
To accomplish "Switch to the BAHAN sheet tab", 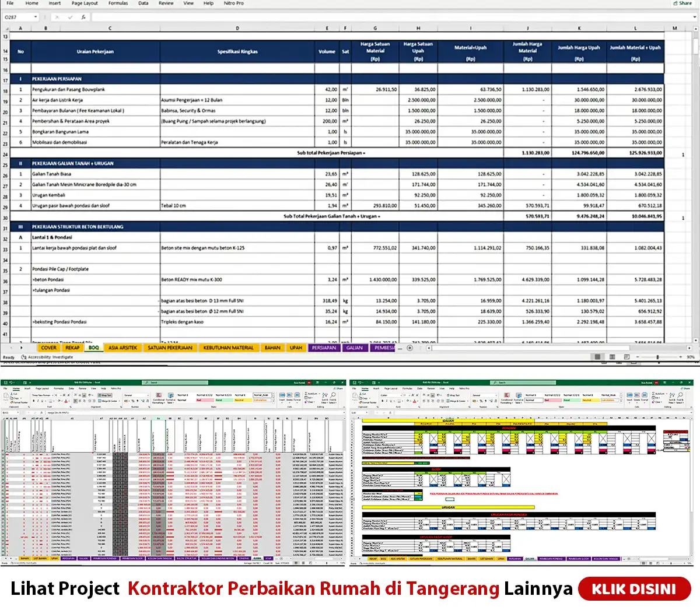I will tap(272, 348).
